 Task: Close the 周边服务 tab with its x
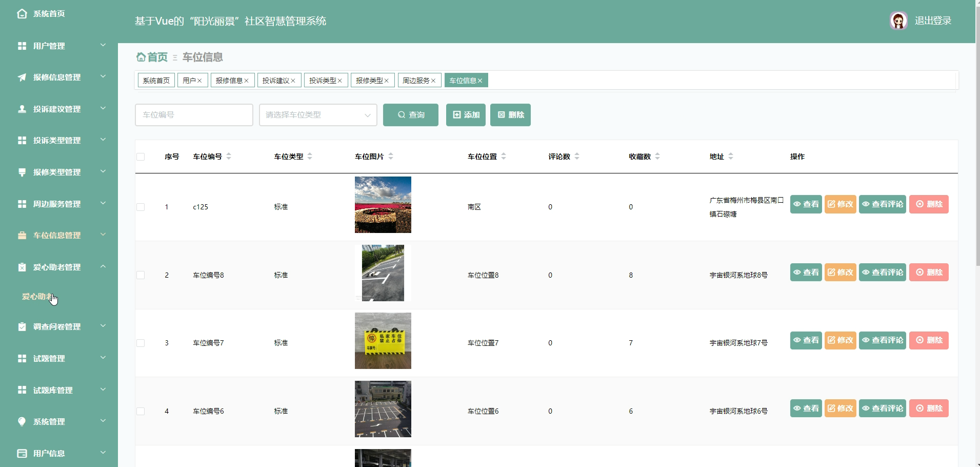[x=433, y=81]
